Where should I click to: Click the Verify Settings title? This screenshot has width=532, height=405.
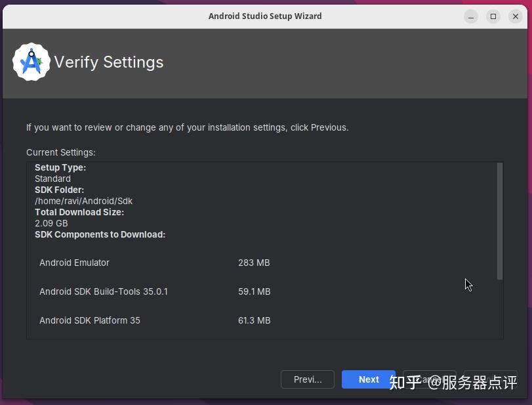pyautogui.click(x=109, y=62)
